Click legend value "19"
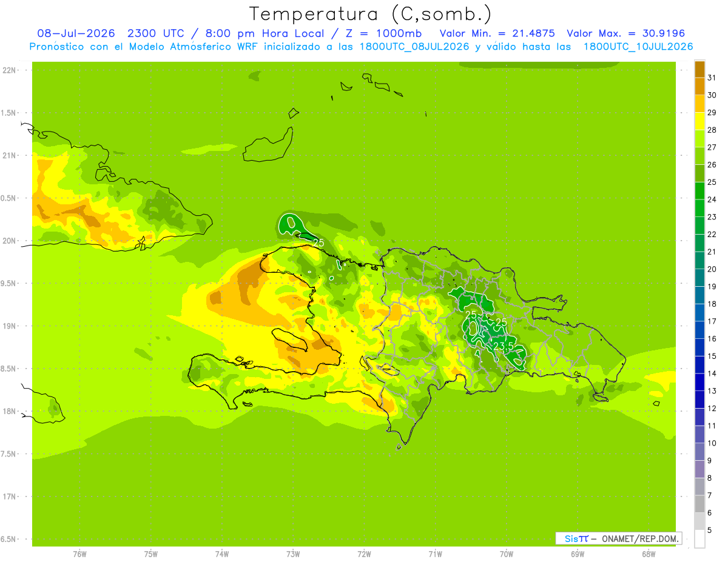 pyautogui.click(x=712, y=286)
